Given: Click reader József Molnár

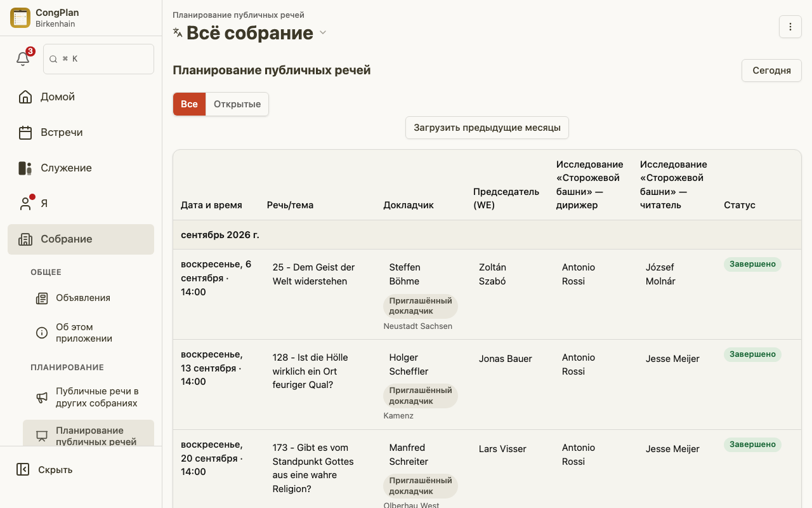Looking at the screenshot, I should (x=660, y=274).
